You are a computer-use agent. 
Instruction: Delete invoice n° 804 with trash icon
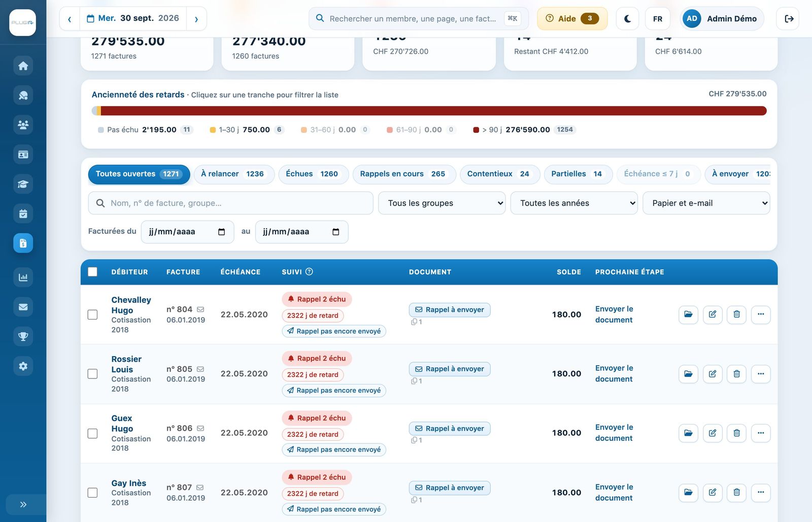736,315
